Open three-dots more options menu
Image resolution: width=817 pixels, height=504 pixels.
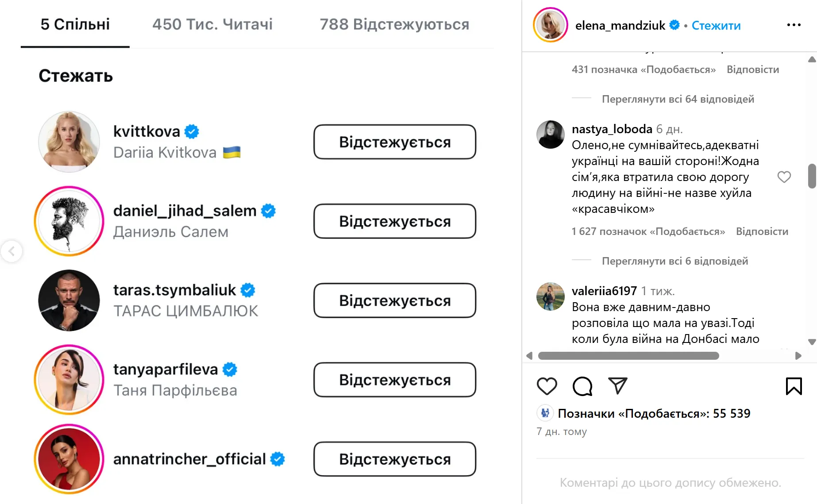pos(794,25)
